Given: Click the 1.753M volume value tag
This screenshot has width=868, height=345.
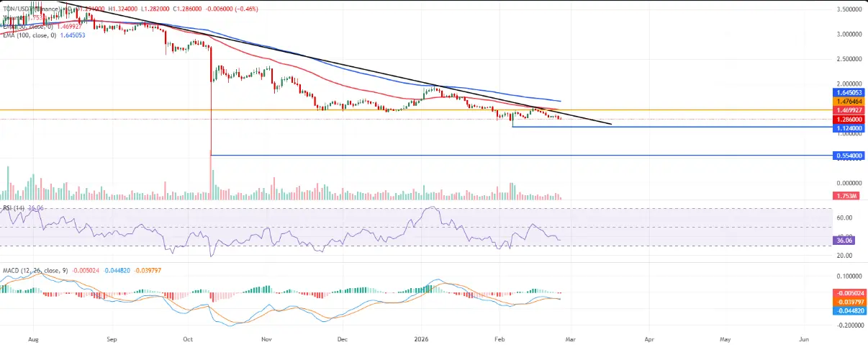Looking at the screenshot, I should (x=844, y=196).
